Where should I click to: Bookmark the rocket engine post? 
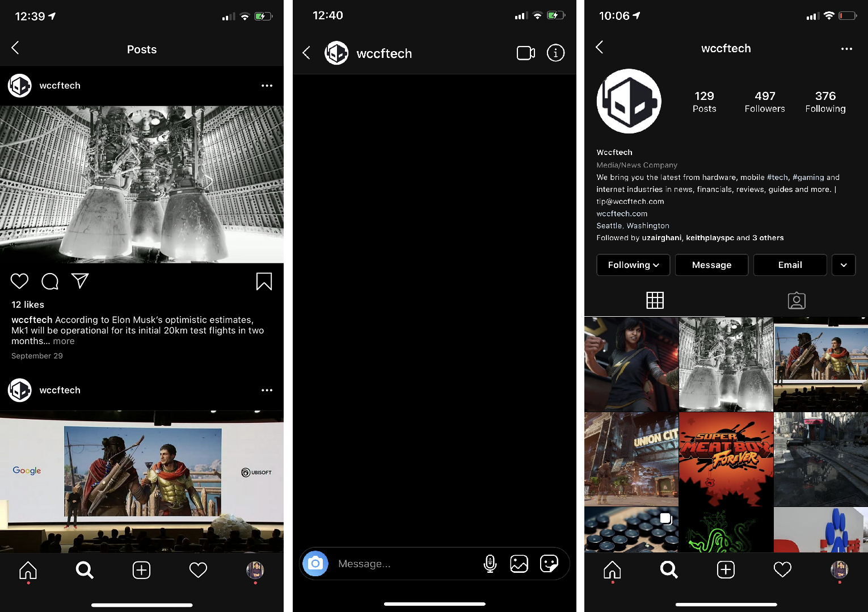click(x=264, y=281)
